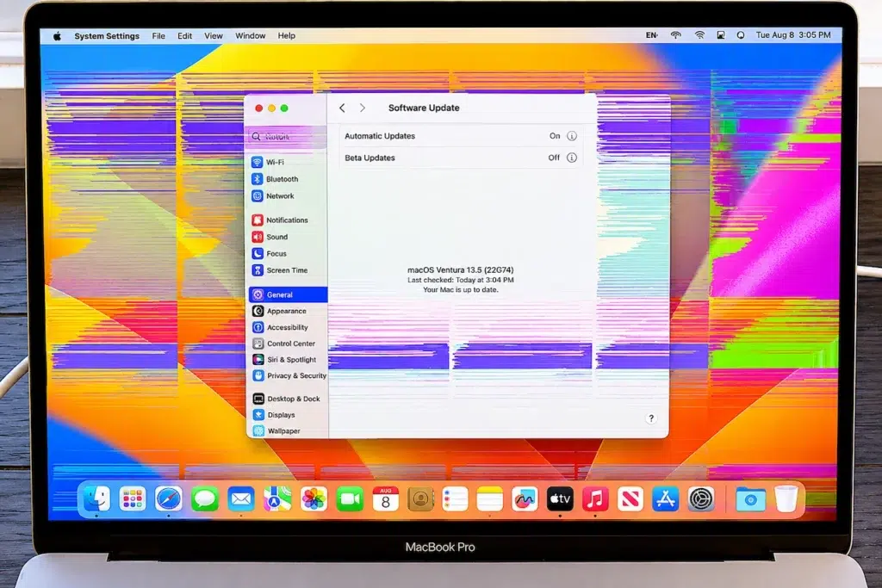Click the Automatic Updates On value

[555, 136]
